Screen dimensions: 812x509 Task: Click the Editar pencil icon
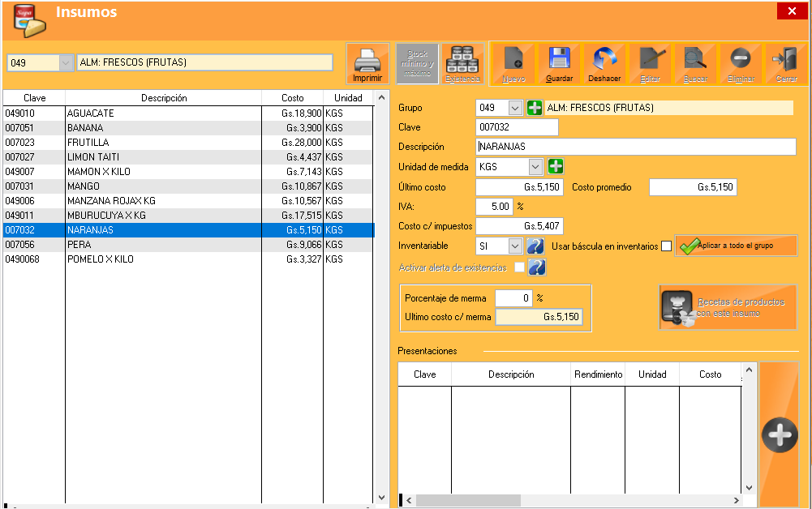(x=650, y=63)
